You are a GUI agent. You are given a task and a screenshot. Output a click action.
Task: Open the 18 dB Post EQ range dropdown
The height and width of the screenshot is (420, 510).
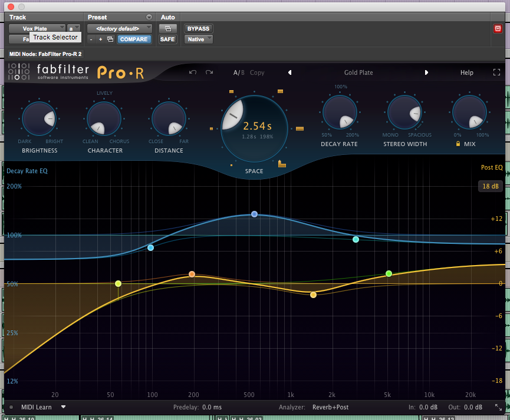pyautogui.click(x=491, y=186)
